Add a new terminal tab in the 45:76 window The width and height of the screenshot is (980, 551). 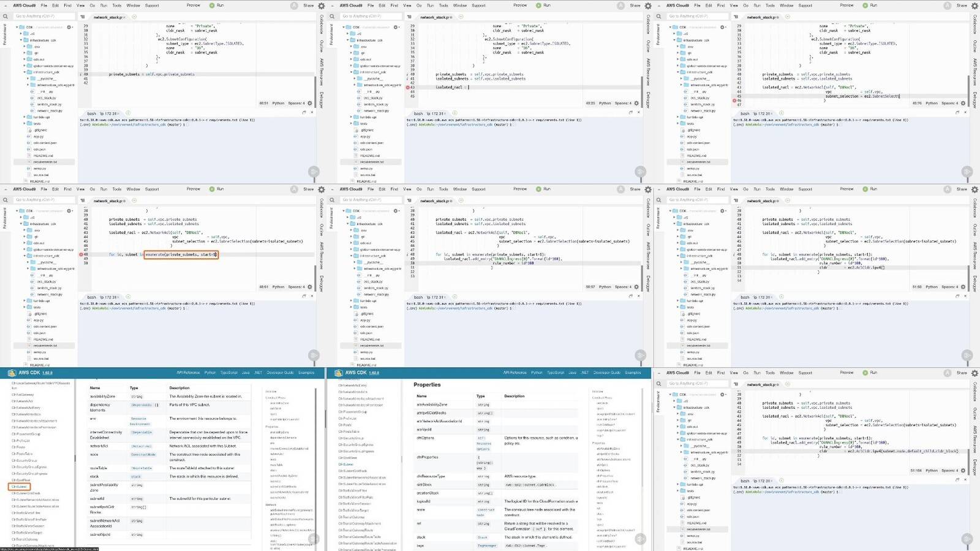click(782, 113)
